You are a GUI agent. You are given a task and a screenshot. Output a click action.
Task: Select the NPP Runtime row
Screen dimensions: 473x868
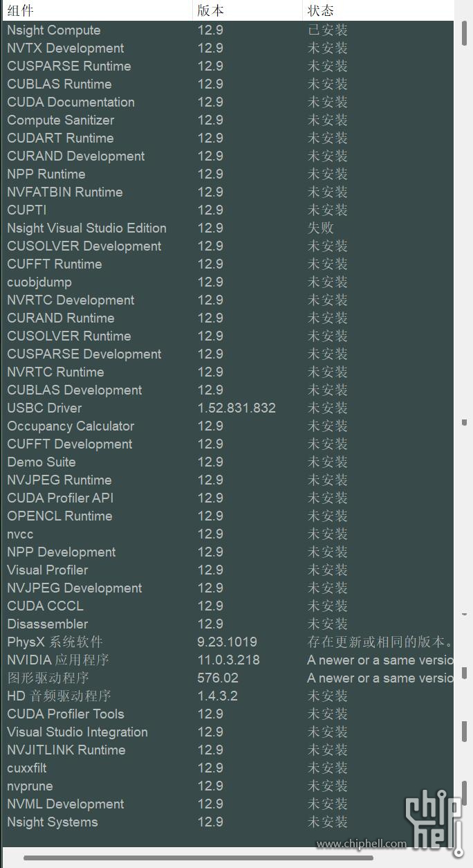coord(228,174)
